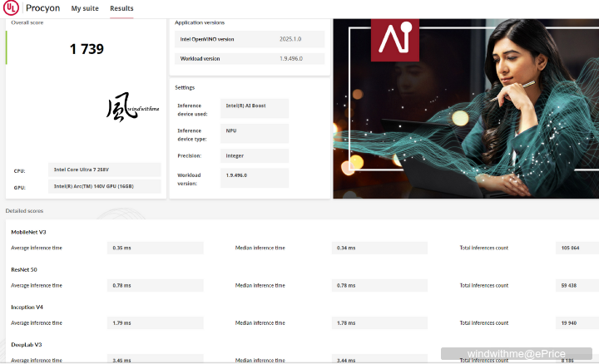Click the Integer precision field
Viewport: 599px width, 364px height.
[255, 155]
